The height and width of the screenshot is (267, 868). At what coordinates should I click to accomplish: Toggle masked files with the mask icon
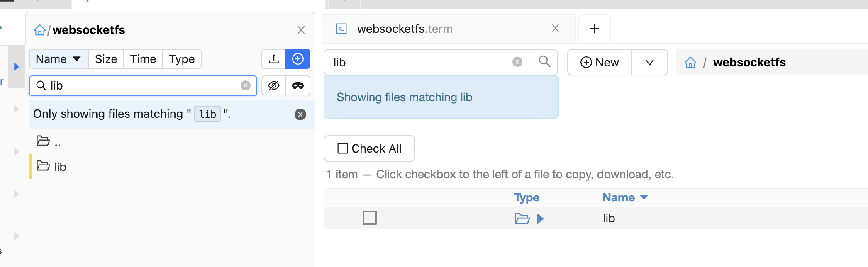point(298,85)
